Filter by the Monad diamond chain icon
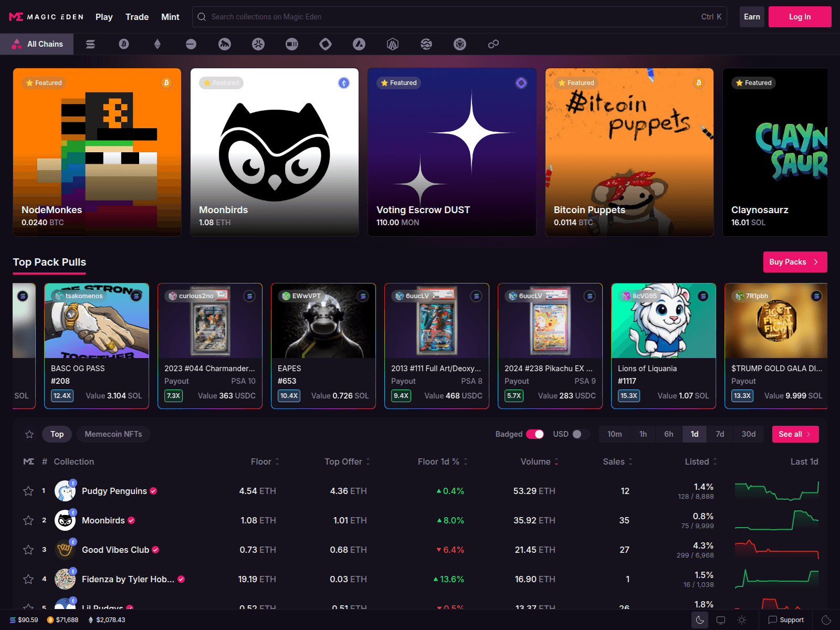This screenshot has width=840, height=630. point(325,44)
